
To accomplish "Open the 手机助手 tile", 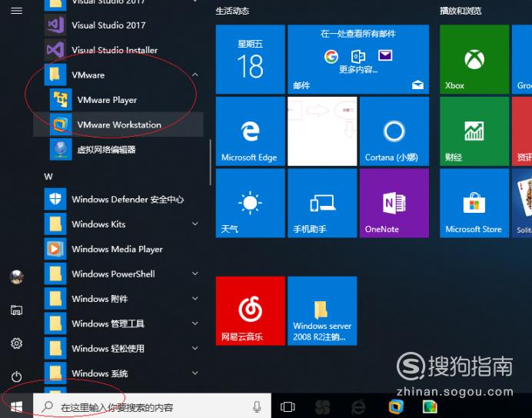I will click(x=322, y=204).
